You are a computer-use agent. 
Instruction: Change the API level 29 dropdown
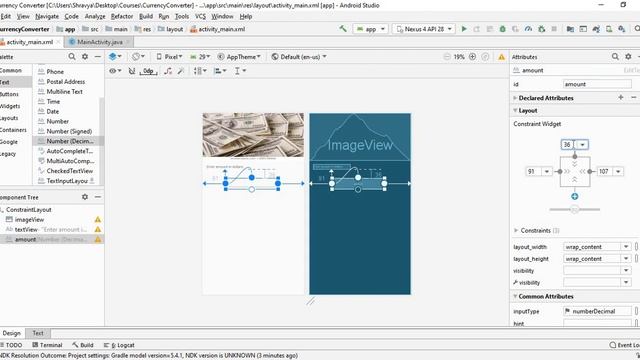(x=200, y=57)
